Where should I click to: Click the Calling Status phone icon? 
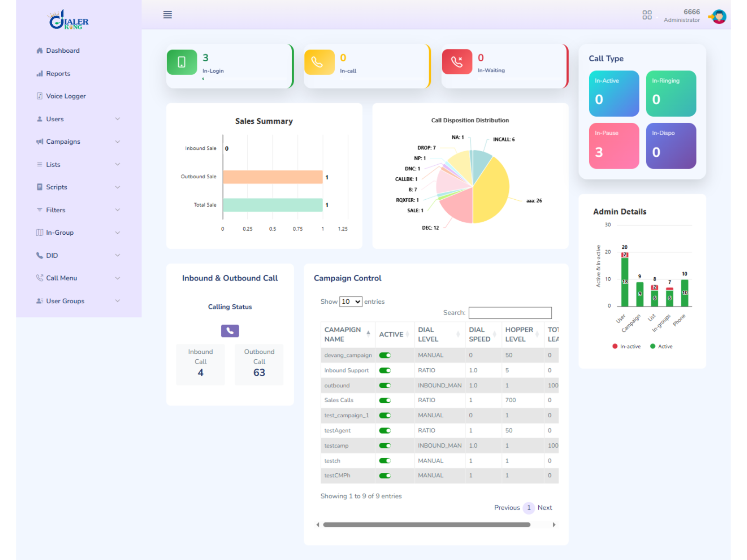tap(230, 330)
